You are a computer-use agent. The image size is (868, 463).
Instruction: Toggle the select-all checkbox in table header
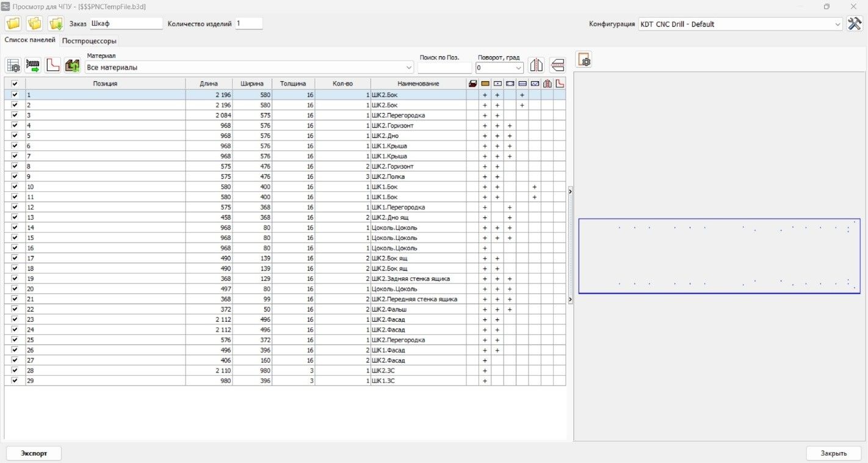(x=15, y=84)
